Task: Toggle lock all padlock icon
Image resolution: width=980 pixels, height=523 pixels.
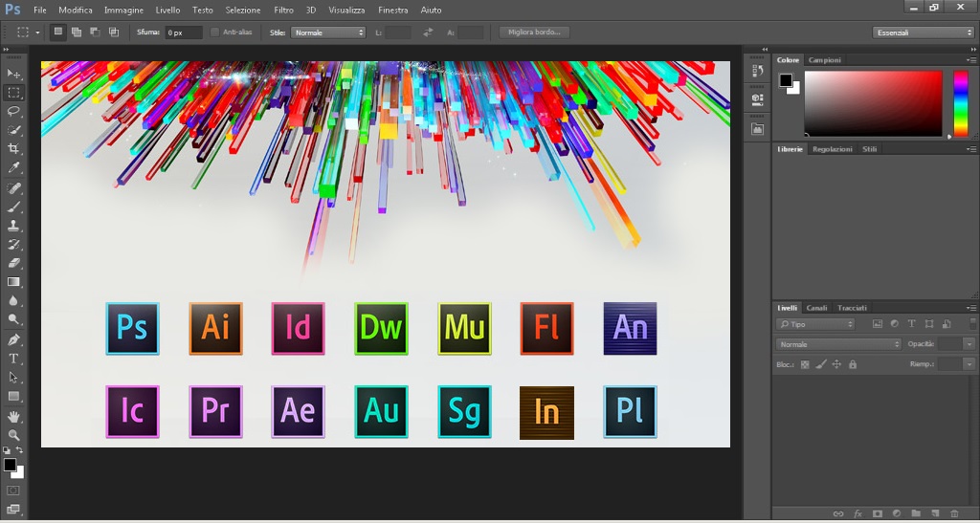Action: coord(853,364)
